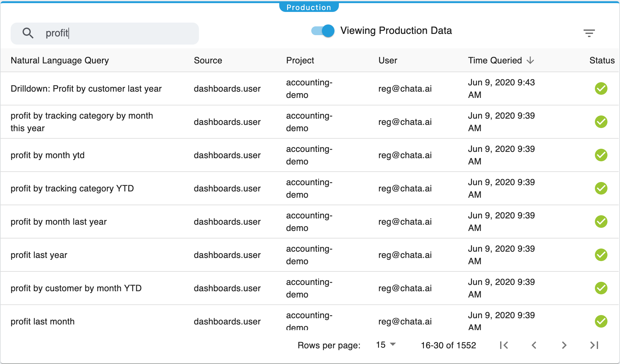
Task: Go to the previous page
Action: 534,345
